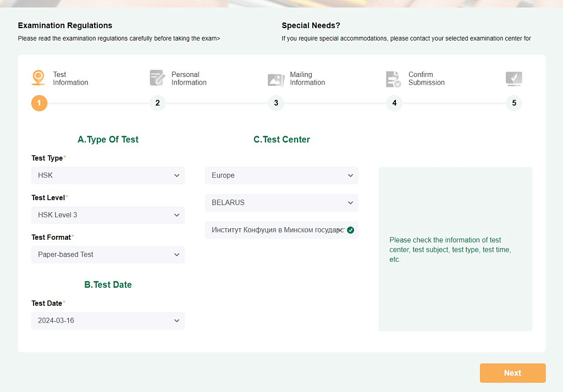Go to step 2 circle
The image size is (563, 392).
(x=157, y=103)
